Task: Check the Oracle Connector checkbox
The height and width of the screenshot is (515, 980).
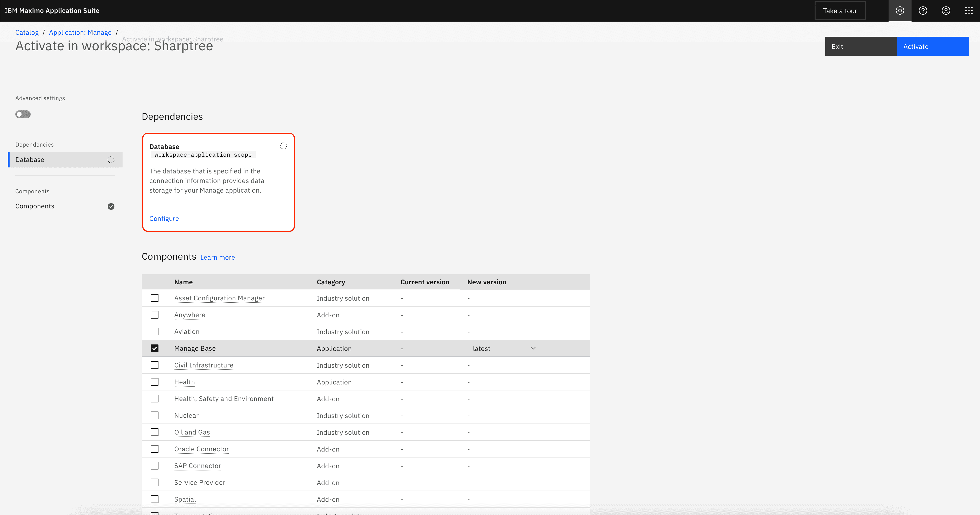Action: (154, 449)
